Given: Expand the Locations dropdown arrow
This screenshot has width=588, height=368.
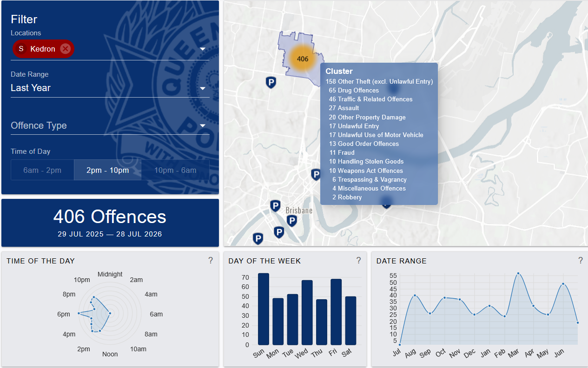Looking at the screenshot, I should 203,49.
